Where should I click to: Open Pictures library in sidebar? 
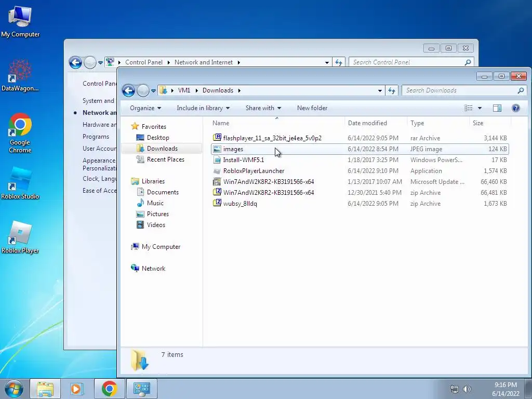point(157,214)
